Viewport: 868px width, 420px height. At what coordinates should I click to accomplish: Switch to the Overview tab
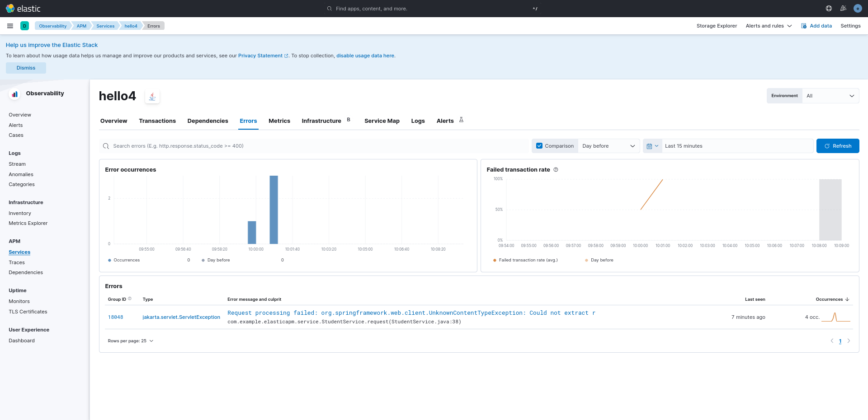(113, 121)
